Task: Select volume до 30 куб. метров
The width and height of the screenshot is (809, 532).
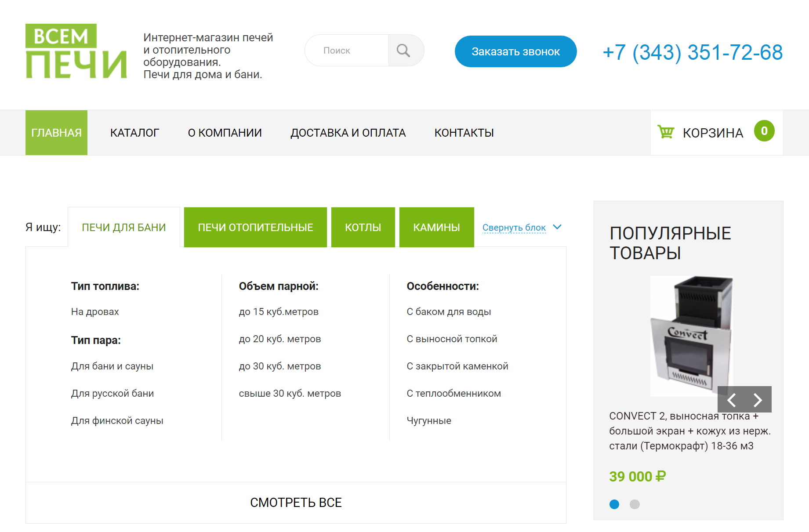Action: [x=280, y=366]
